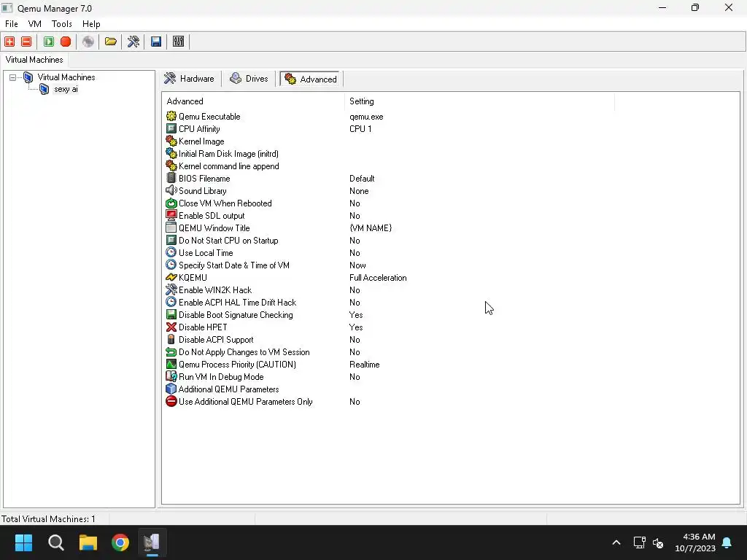Select 'Do Not Apply Changes to VM Session'
Image resolution: width=747 pixels, height=560 pixels.
[x=244, y=352]
